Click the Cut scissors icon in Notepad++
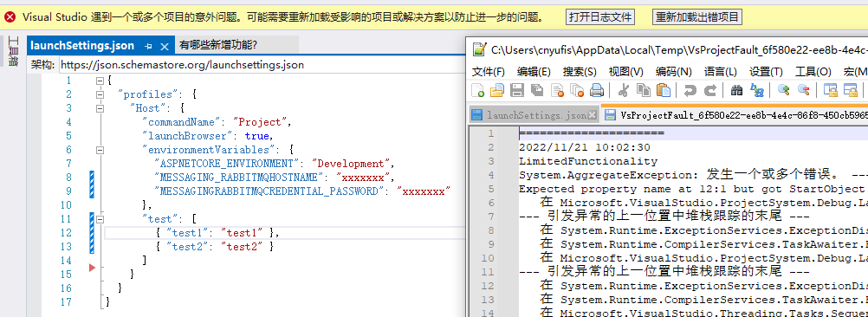 coord(624,89)
